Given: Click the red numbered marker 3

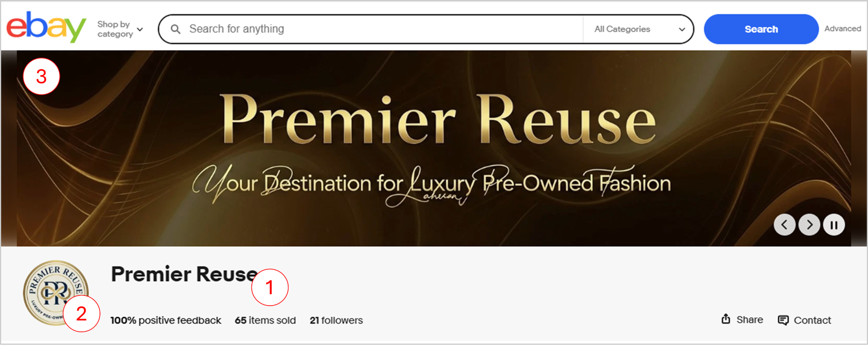Looking at the screenshot, I should click(41, 77).
